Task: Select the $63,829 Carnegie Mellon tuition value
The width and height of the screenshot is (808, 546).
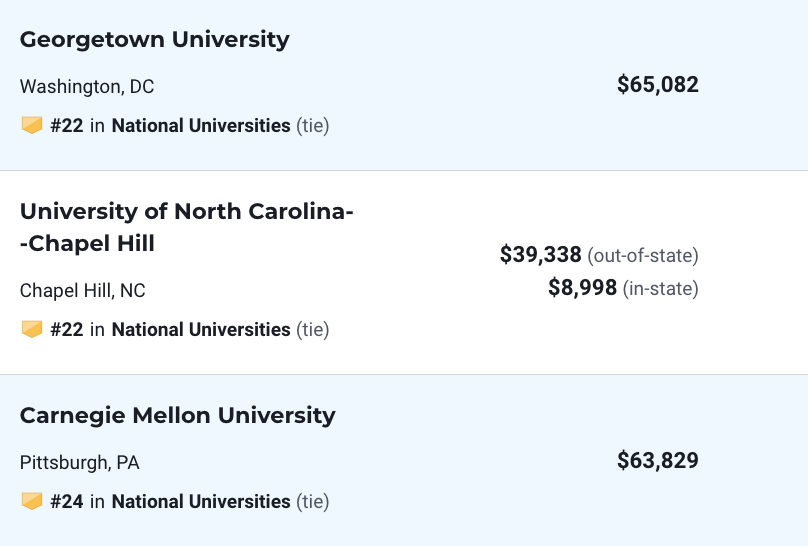Action: tap(658, 460)
